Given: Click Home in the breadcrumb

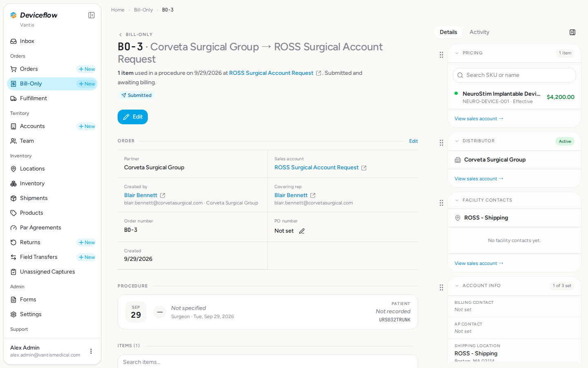Looking at the screenshot, I should 118,10.
